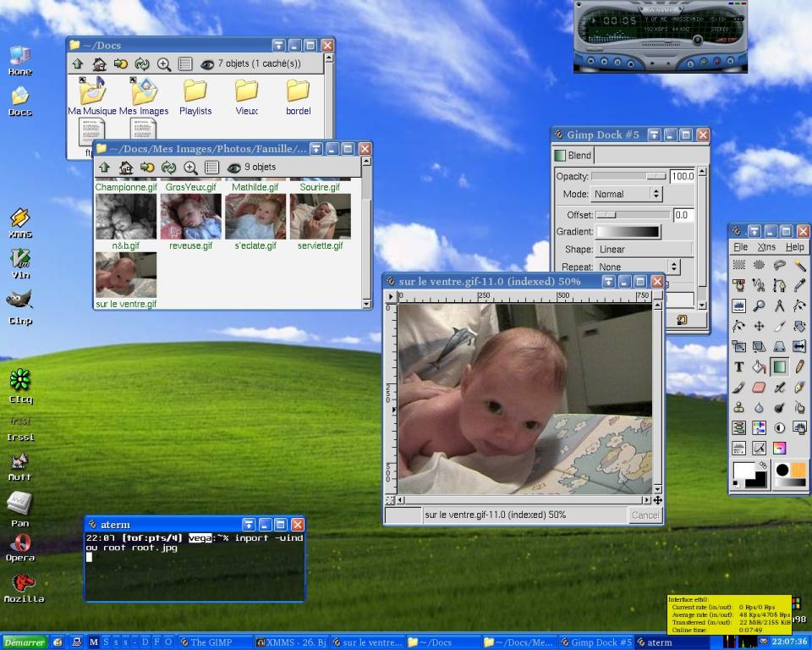Toggle list view icon in Famille window
The image size is (812, 650).
[x=212, y=168]
